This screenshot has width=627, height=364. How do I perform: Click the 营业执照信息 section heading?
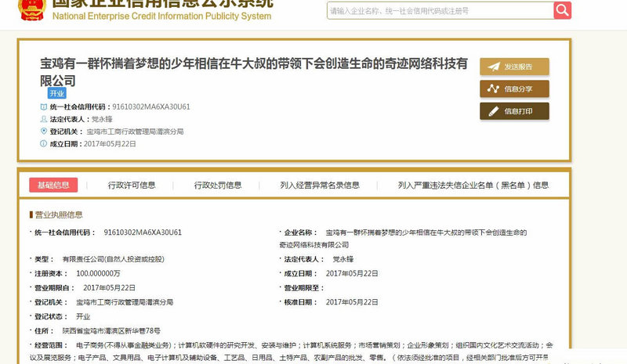(59, 214)
